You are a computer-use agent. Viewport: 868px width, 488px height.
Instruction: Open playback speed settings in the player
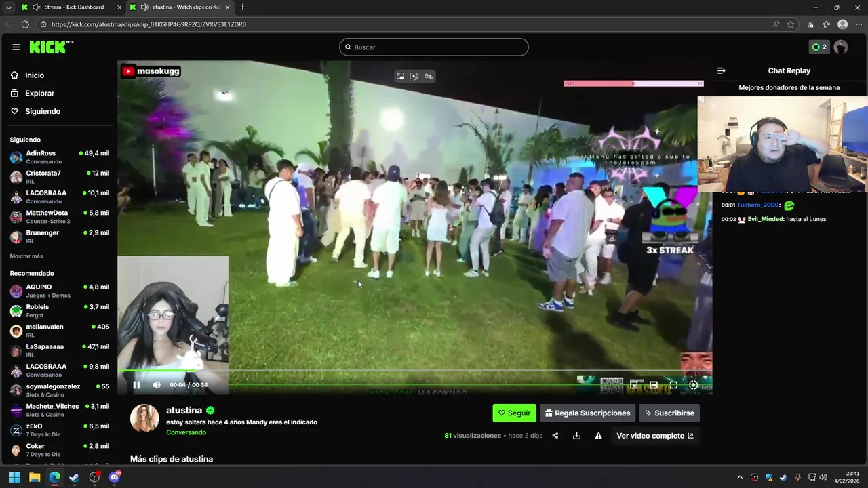(x=693, y=385)
